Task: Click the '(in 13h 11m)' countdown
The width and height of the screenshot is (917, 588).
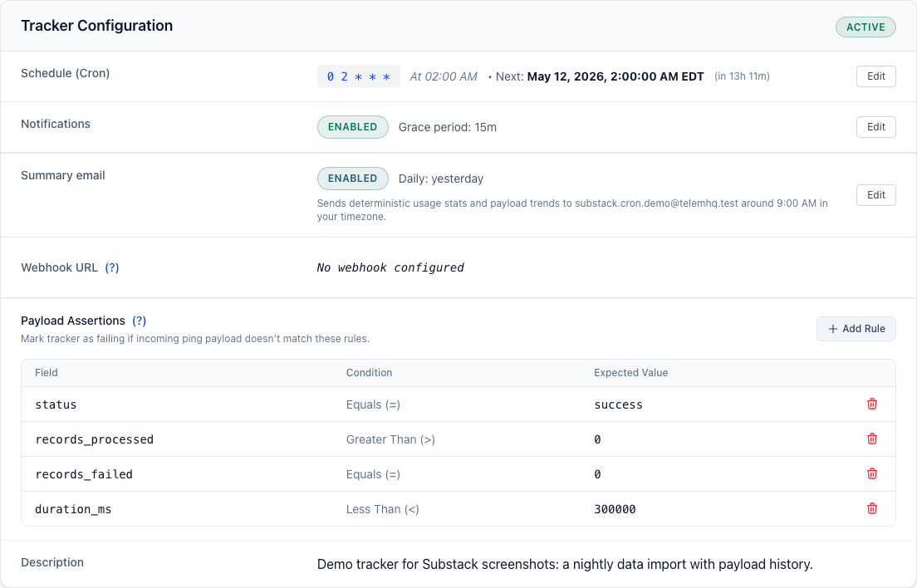Action: (x=742, y=76)
